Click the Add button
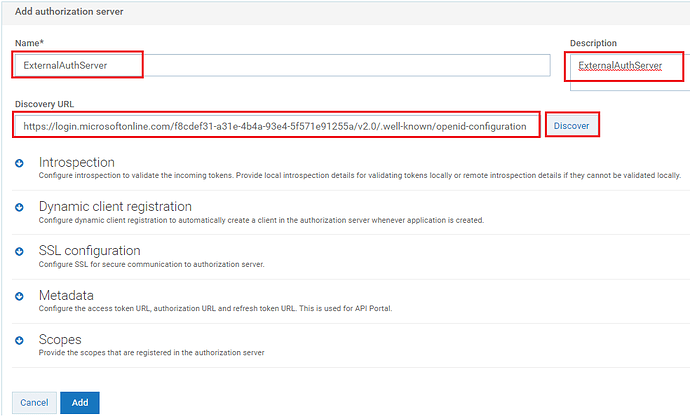The image size is (690, 419). tap(80, 403)
